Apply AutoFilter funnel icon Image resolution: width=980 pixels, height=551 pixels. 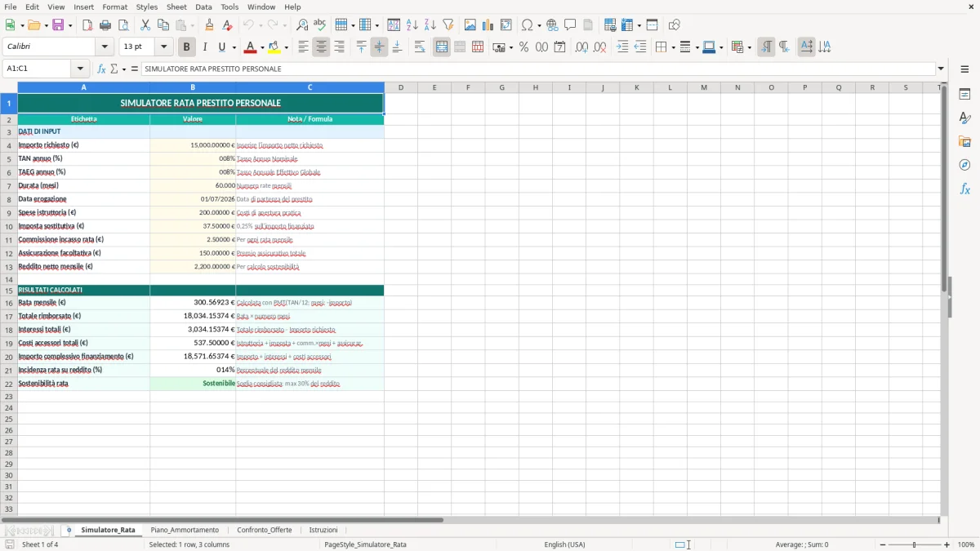[448, 25]
